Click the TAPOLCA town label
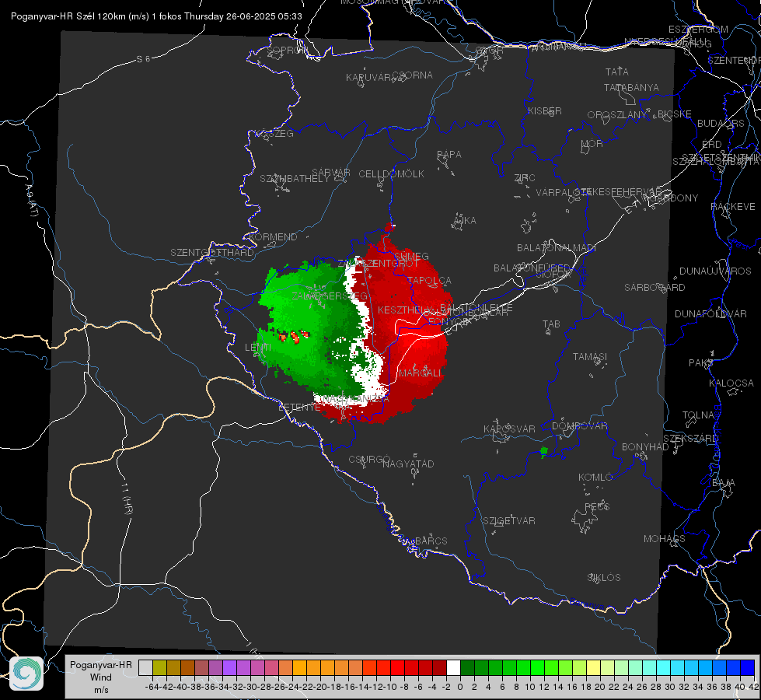 pyautogui.click(x=430, y=281)
